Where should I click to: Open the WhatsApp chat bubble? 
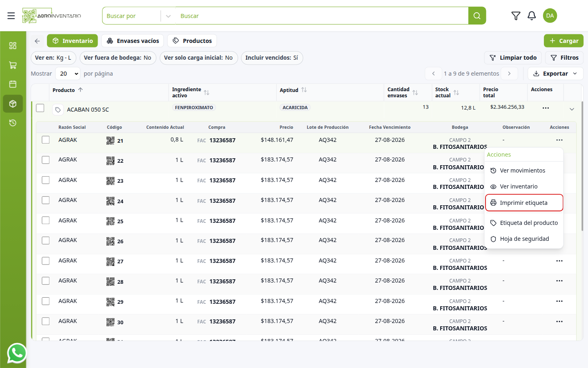(x=17, y=353)
